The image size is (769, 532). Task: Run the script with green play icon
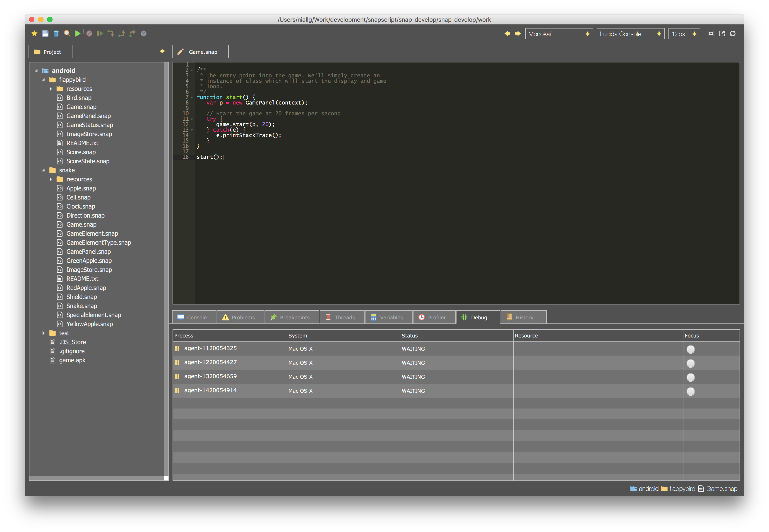[x=78, y=33]
